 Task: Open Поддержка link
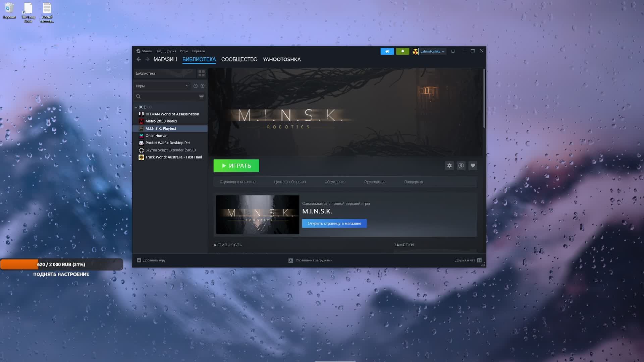pyautogui.click(x=414, y=182)
